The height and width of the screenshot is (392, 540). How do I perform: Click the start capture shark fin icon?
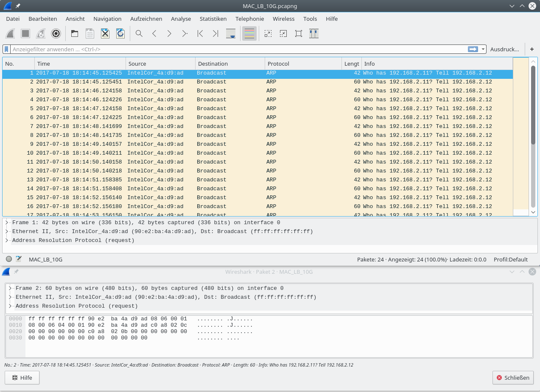coord(10,33)
